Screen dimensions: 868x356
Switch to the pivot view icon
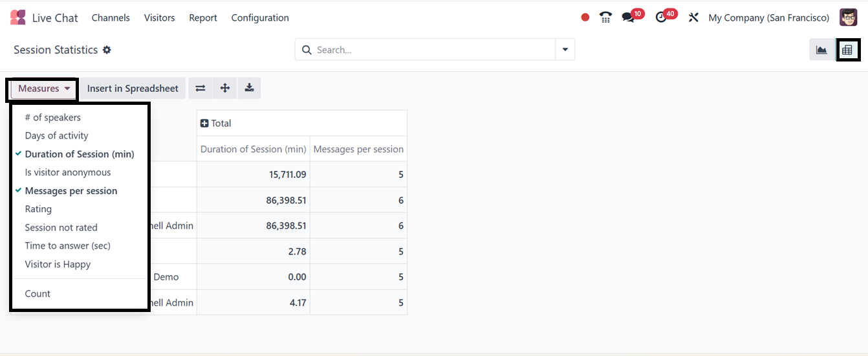(x=847, y=50)
